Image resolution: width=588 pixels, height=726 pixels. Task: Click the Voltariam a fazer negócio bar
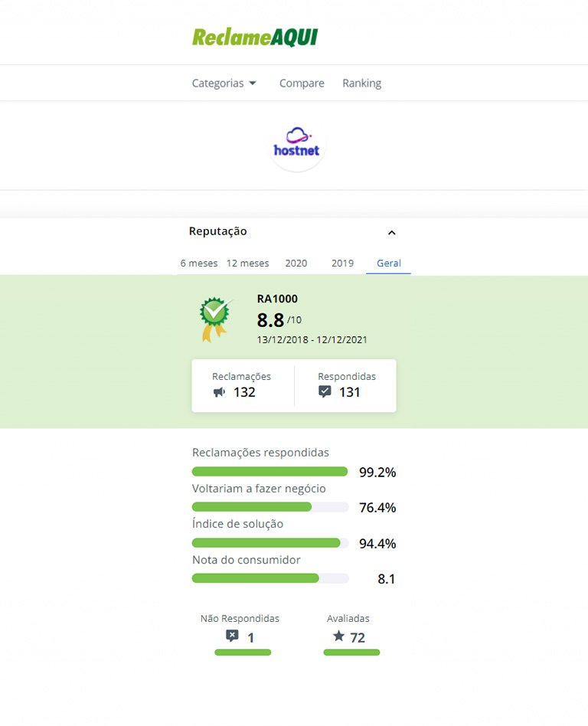270,507
